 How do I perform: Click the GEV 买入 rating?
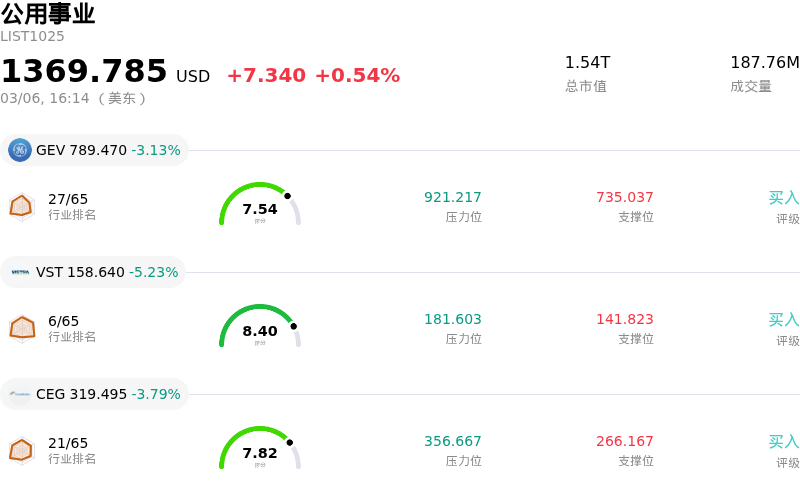[783, 198]
